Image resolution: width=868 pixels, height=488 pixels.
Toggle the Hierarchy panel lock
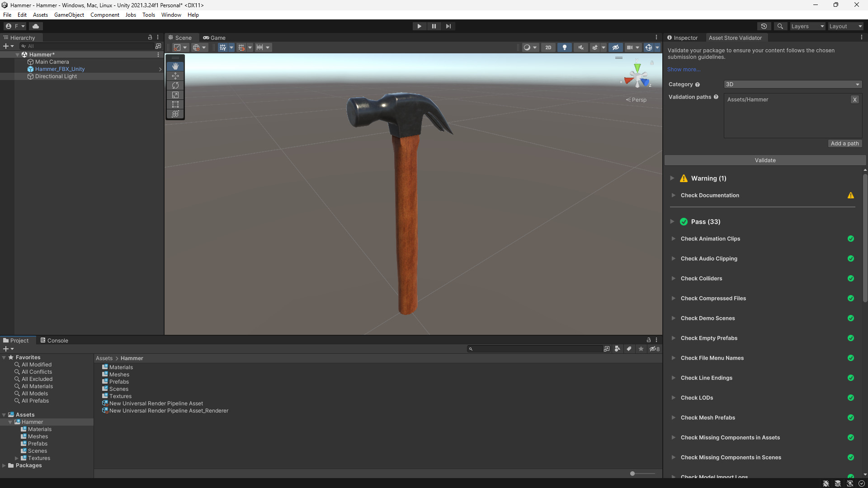150,38
